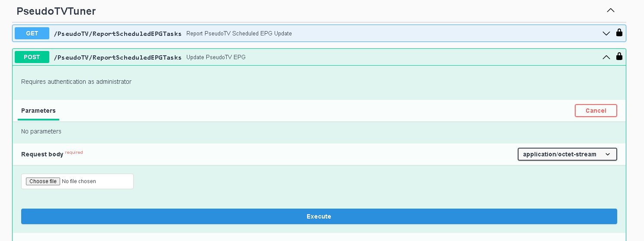
Task: Click 'Request body' label
Action: pyautogui.click(x=42, y=154)
